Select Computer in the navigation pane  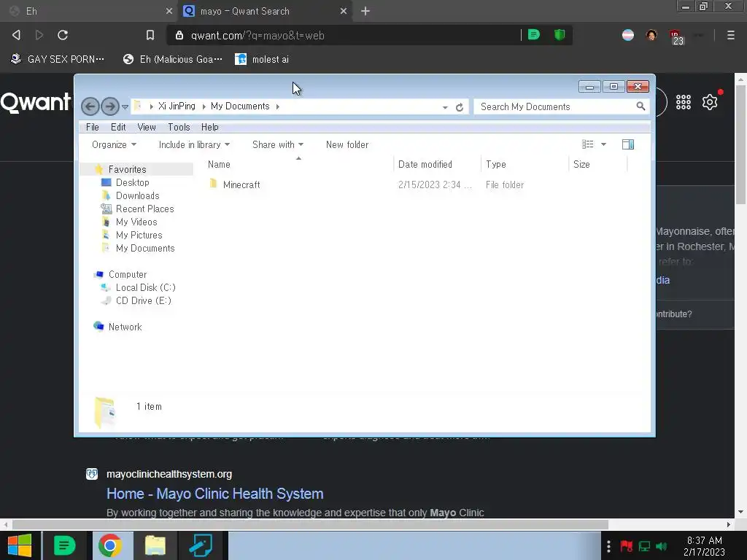(128, 275)
